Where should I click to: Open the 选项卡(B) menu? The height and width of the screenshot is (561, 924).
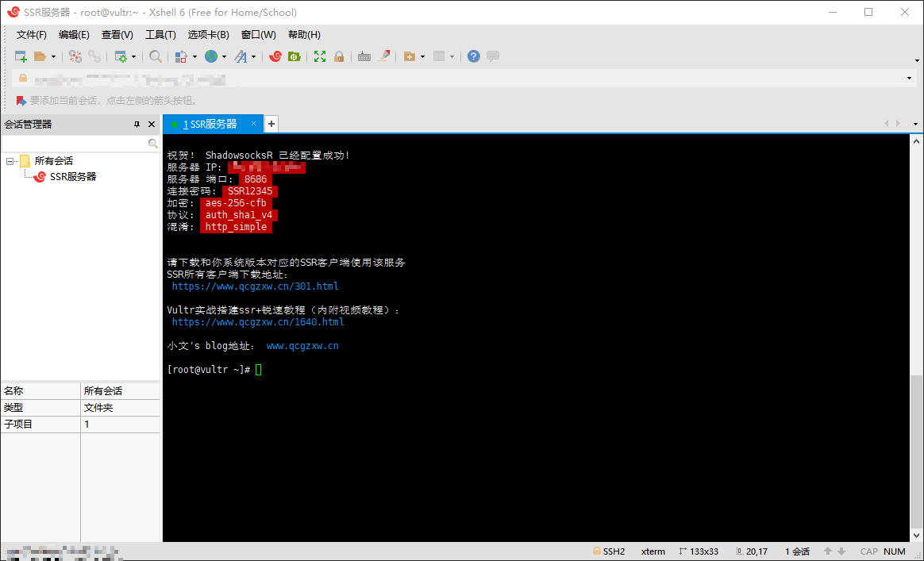(x=209, y=35)
